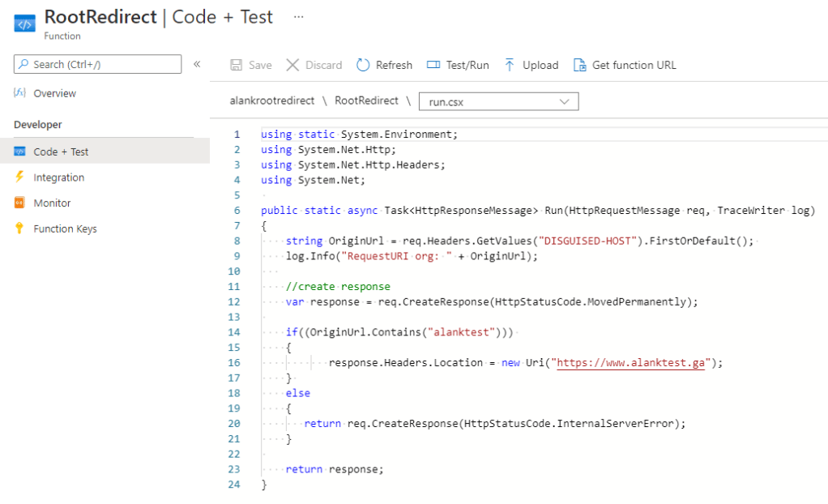This screenshot has height=504, width=828.
Task: Click the Upload arrow icon
Action: 510,65
